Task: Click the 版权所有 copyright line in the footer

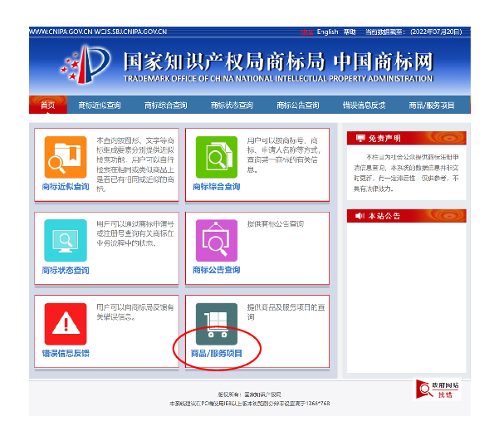Action: point(249,394)
